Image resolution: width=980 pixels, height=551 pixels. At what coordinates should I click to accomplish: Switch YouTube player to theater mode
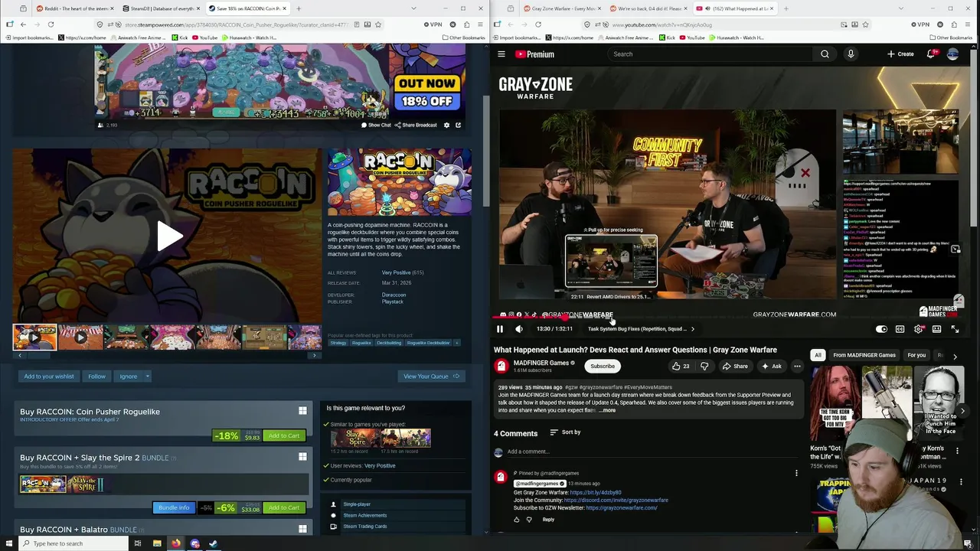click(x=936, y=329)
